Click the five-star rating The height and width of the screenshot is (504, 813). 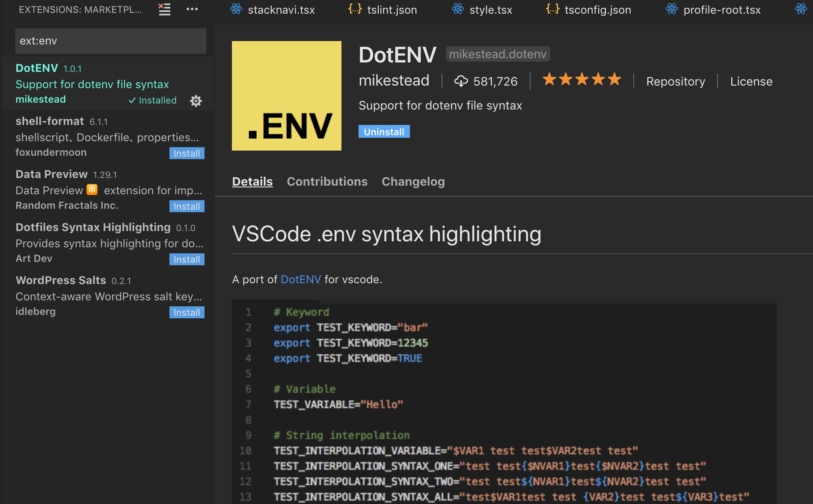tap(582, 80)
